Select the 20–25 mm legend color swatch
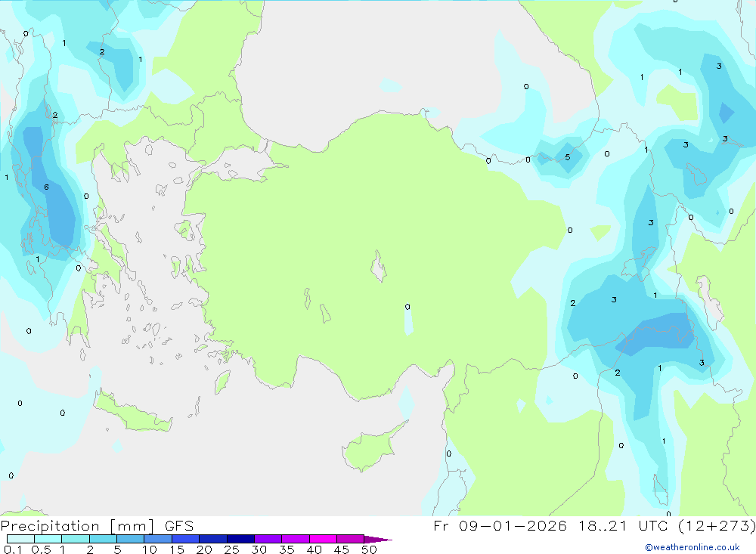Viewport: 756px width, 554px height. click(x=212, y=539)
